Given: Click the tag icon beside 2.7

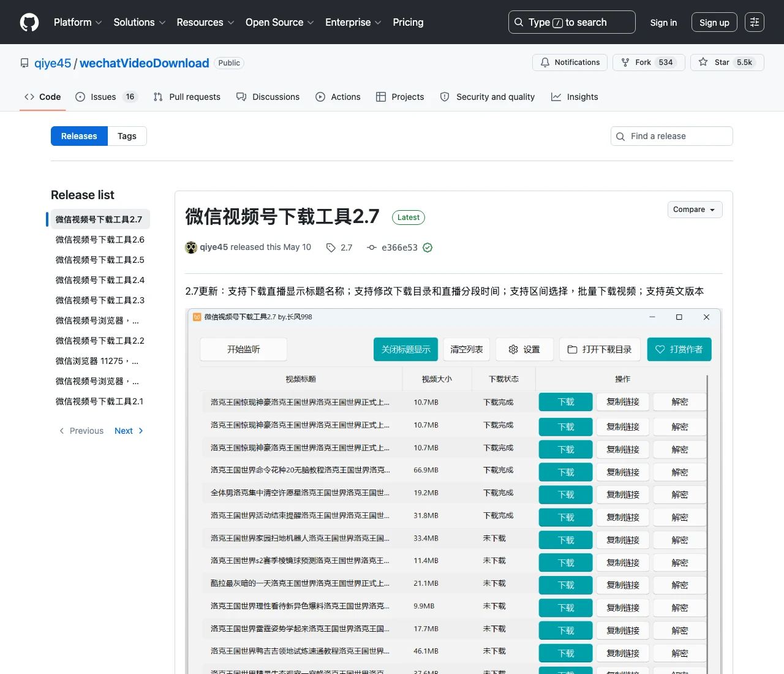Looking at the screenshot, I should tap(331, 248).
